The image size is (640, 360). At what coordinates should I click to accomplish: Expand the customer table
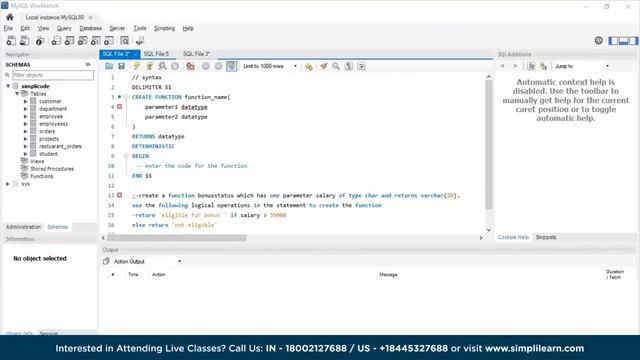(25, 101)
